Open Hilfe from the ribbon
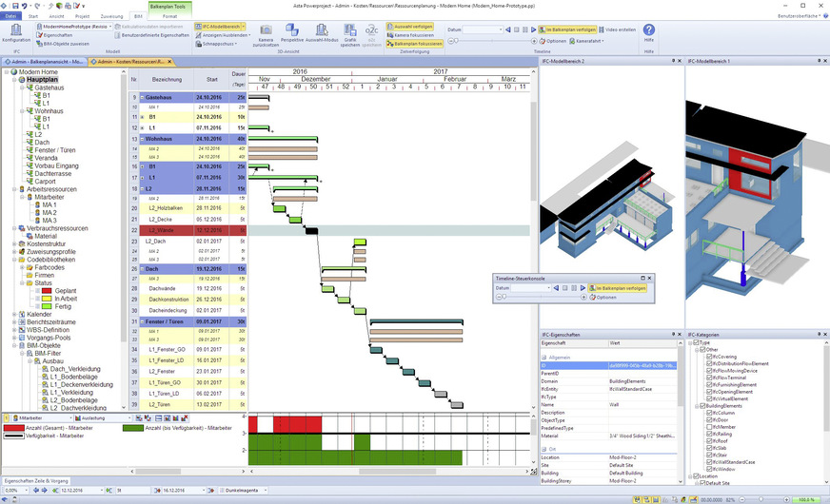 pyautogui.click(x=649, y=34)
